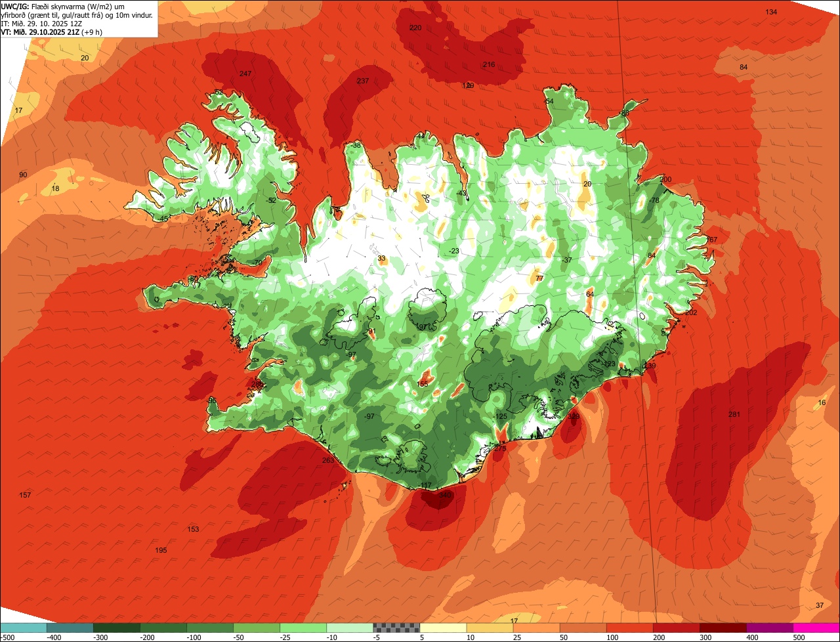
Task: Click the -500 label on the legend
Action: (x=7, y=637)
